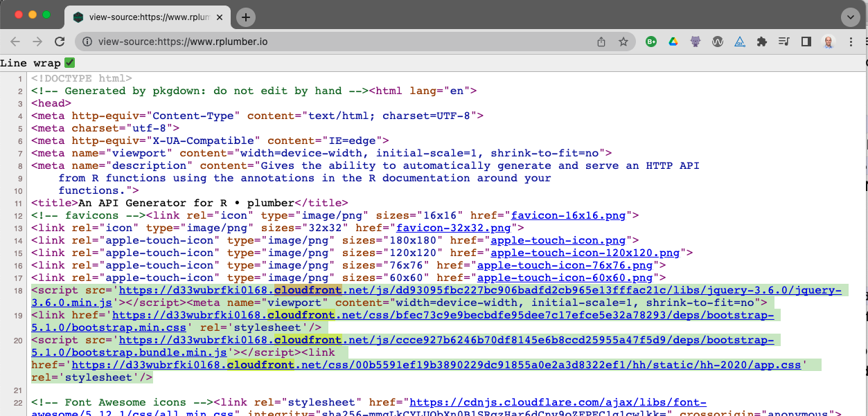Viewport: 868px width, 416px height.
Task: Bookmark the page with the star icon
Action: coord(623,42)
